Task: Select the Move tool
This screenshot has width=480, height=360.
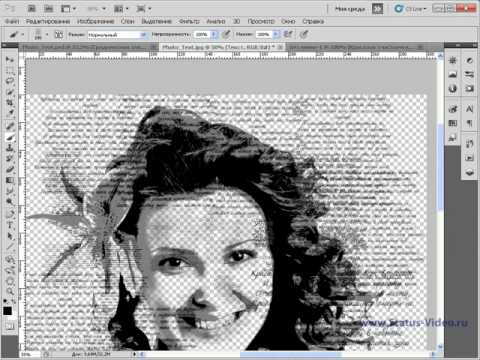Action: coord(10,60)
